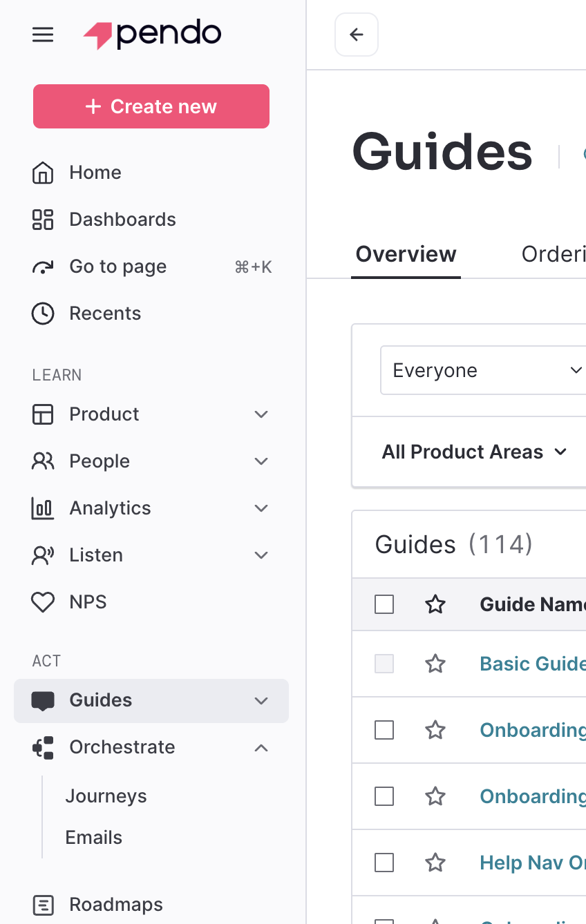Screen dimensions: 586x924
Task: Open the Dashboards sidebar item
Action: [122, 220]
